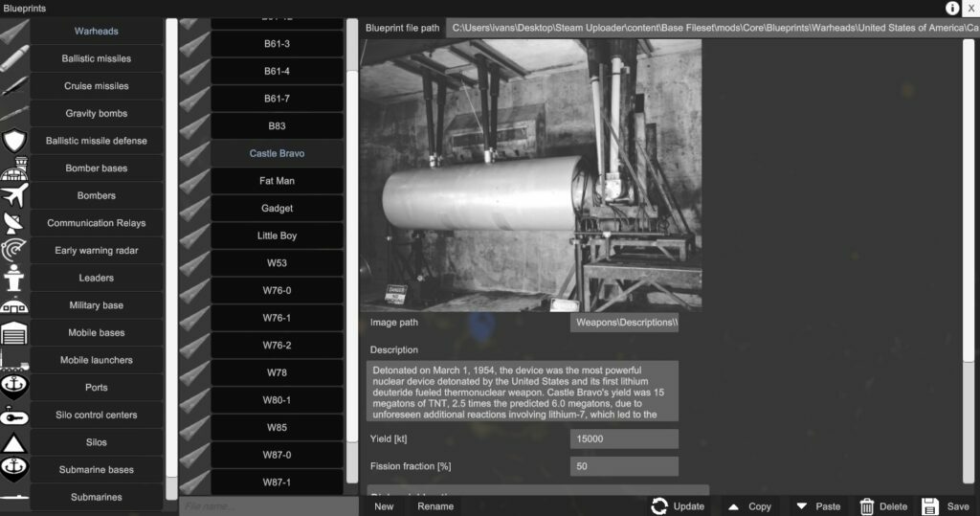
Task: Click the missile icon next to Ballistic missiles
Action: pyautogui.click(x=14, y=58)
